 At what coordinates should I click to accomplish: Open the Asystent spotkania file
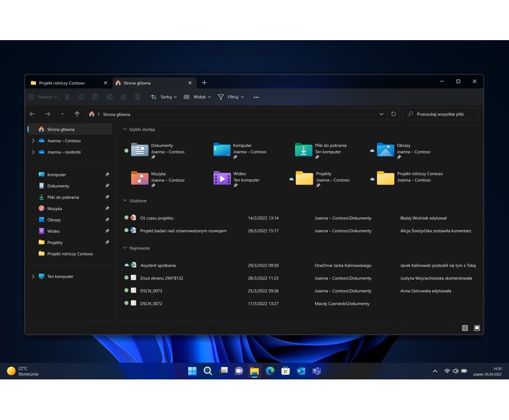(158, 266)
